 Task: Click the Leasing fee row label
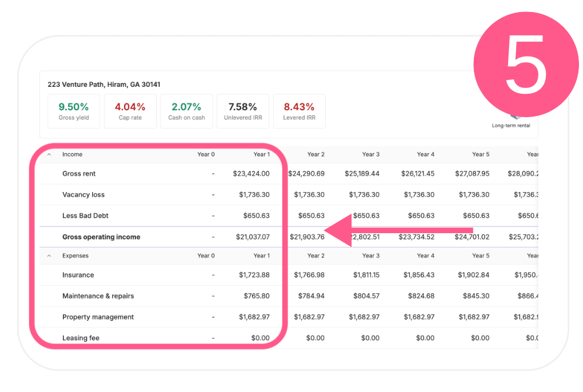pos(81,338)
